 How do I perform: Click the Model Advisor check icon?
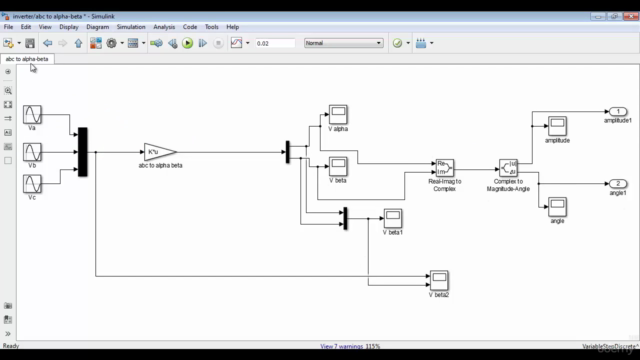tap(397, 43)
